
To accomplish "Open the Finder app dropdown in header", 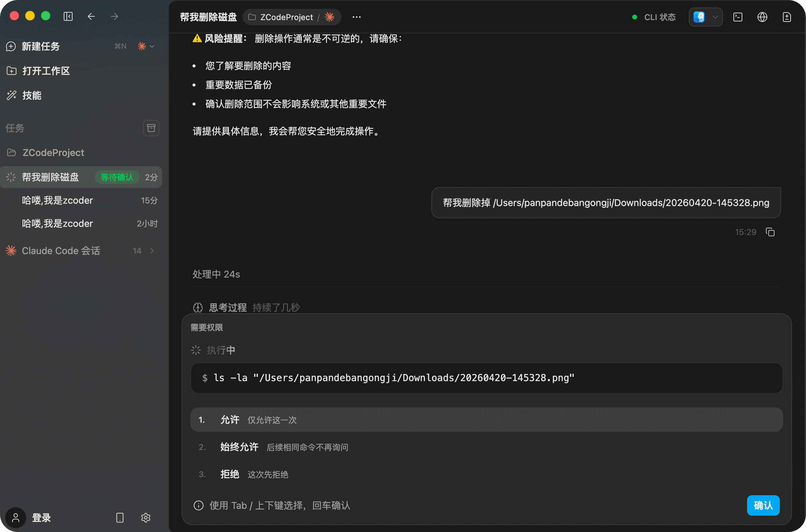I will point(706,17).
